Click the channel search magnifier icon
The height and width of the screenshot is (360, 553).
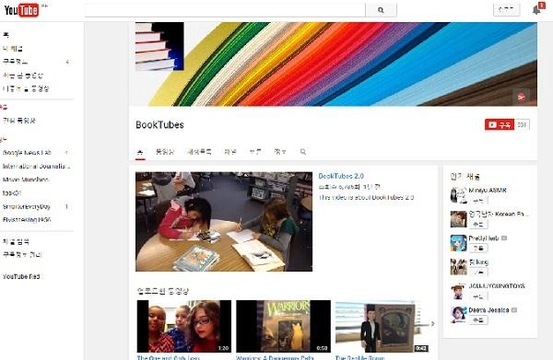click(x=303, y=152)
